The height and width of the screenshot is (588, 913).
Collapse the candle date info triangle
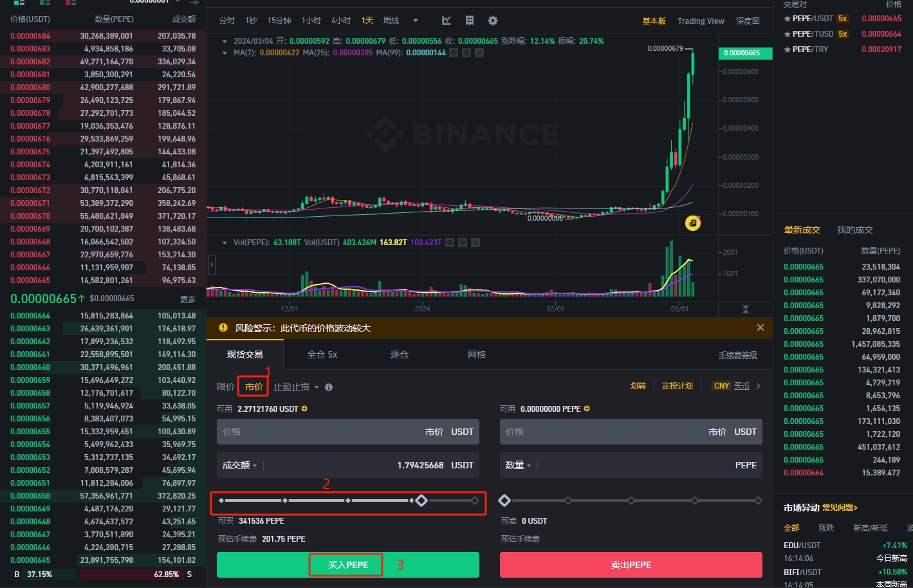[225, 41]
